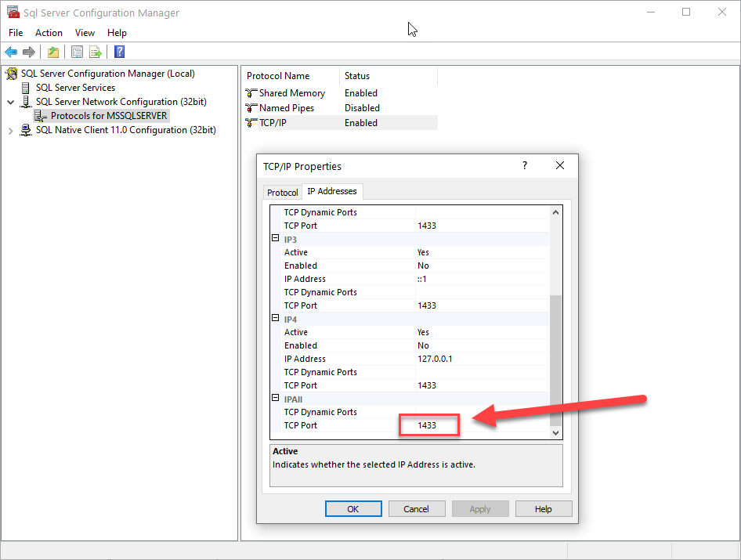The height and width of the screenshot is (560, 741).
Task: Click the Forward arrow toolbar icon
Action: [29, 52]
